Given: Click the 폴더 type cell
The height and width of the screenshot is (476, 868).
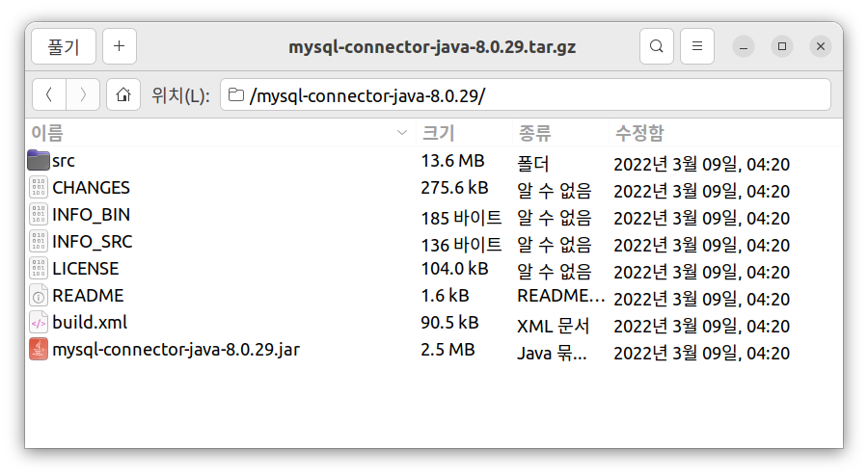Looking at the screenshot, I should 533,164.
